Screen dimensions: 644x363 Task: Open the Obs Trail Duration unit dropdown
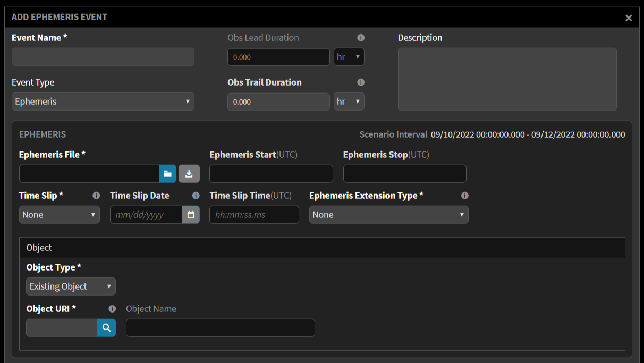(349, 102)
